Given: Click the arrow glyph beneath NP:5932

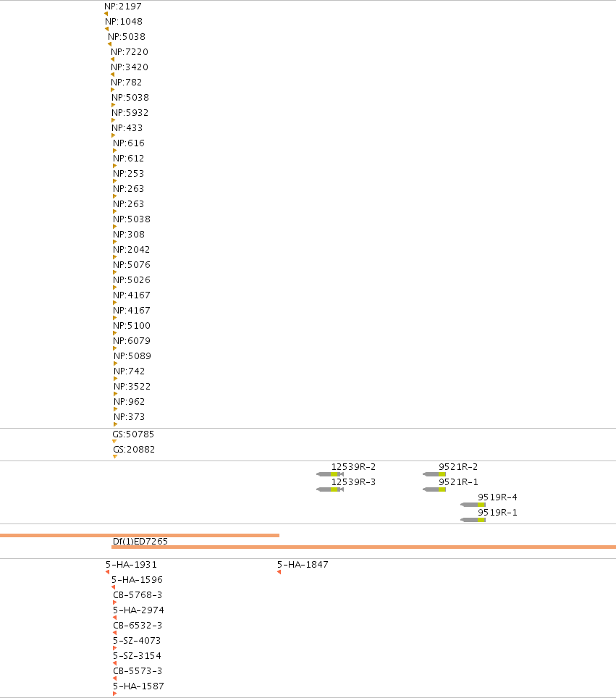Looking at the screenshot, I should point(114,120).
